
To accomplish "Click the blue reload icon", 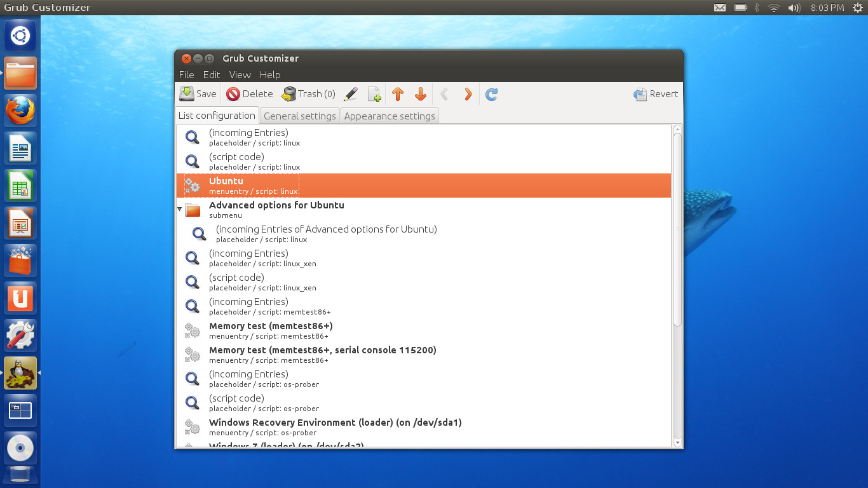I will 491,95.
